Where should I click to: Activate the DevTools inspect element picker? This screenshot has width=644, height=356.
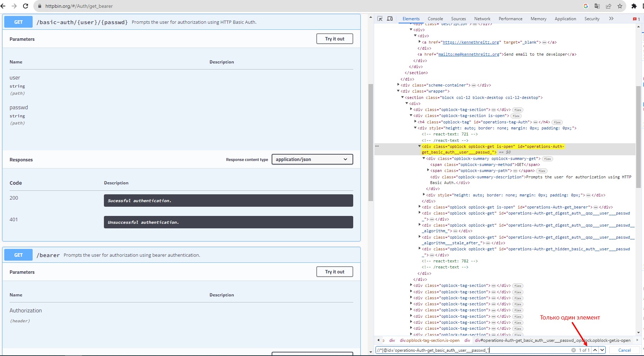pos(380,19)
